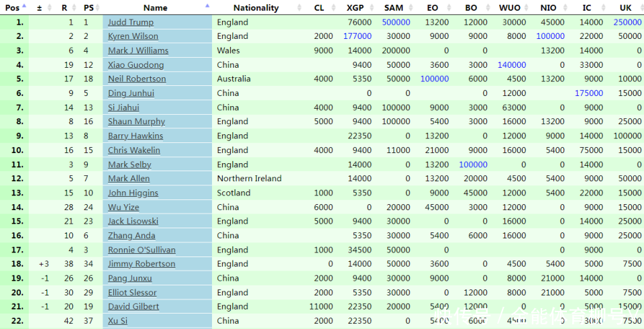644x329 pixels.
Task: Sort table by Pos column arrow
Action: pyautogui.click(x=25, y=7)
